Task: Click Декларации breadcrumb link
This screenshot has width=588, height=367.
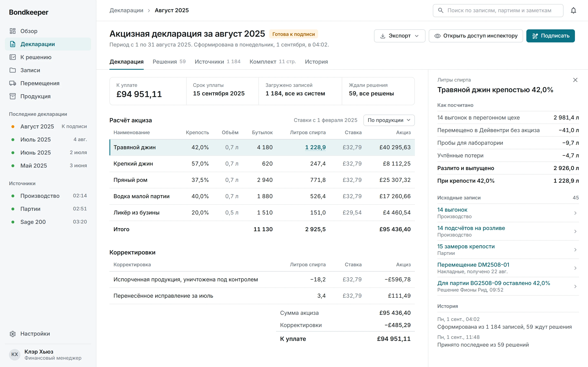Action: pyautogui.click(x=126, y=10)
